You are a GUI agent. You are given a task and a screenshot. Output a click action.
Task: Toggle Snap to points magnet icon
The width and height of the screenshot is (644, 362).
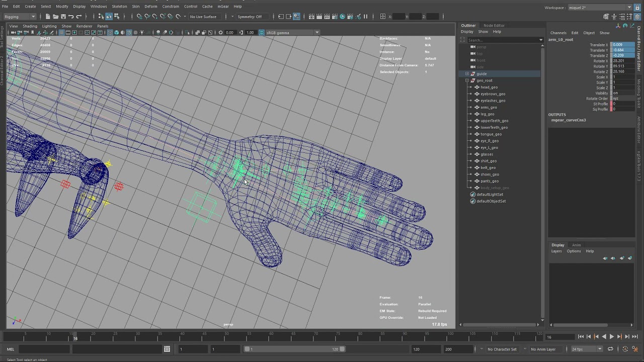(x=154, y=17)
